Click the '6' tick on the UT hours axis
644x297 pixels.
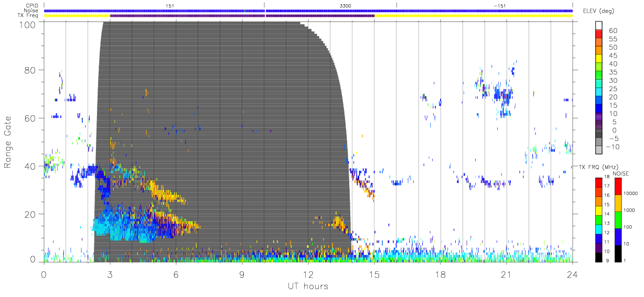click(x=176, y=273)
